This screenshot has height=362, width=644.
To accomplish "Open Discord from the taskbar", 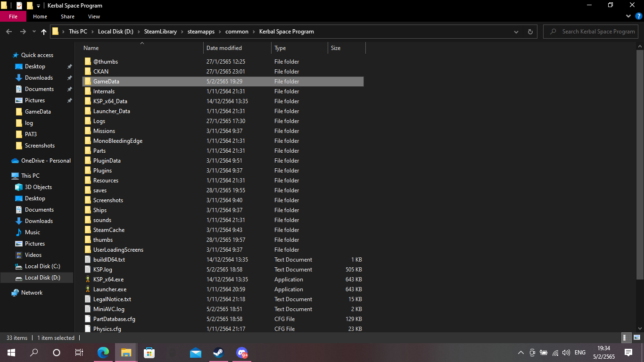I will click(x=242, y=353).
